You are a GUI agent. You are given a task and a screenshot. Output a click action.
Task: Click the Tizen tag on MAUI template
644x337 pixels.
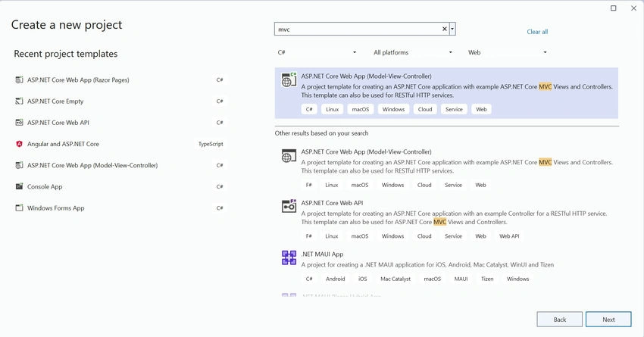pyautogui.click(x=487, y=279)
